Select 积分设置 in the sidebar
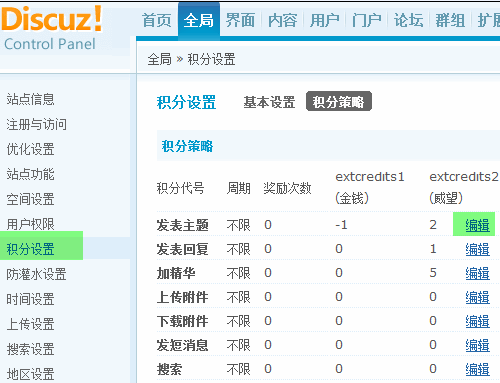Screen dimensions: 500x383 [x=31, y=249]
